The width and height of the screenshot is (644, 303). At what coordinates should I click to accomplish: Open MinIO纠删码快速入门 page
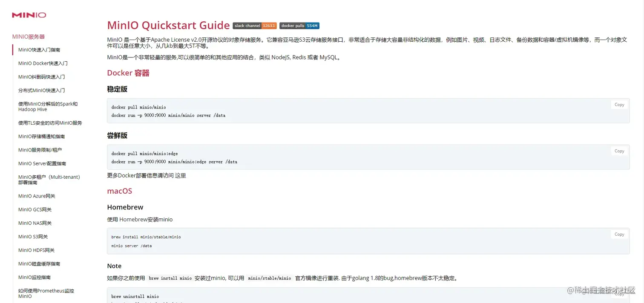click(42, 77)
